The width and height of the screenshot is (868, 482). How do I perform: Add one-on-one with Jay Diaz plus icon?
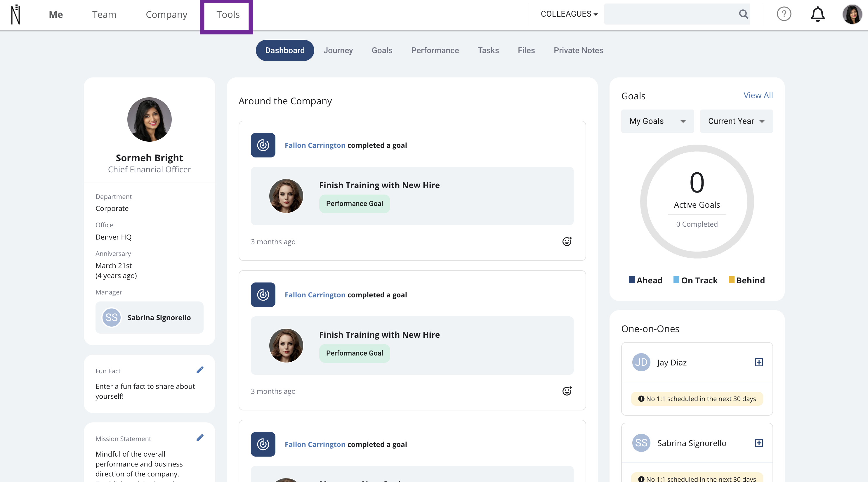759,362
